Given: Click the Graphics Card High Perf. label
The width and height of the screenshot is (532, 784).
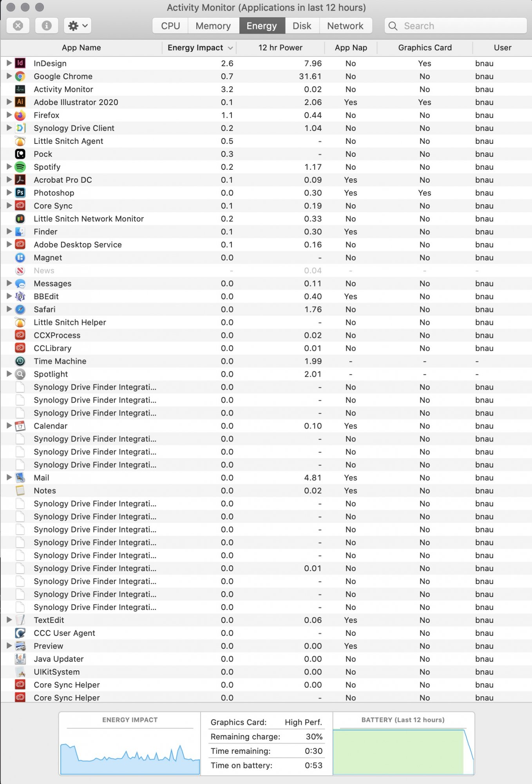Looking at the screenshot, I should click(303, 722).
